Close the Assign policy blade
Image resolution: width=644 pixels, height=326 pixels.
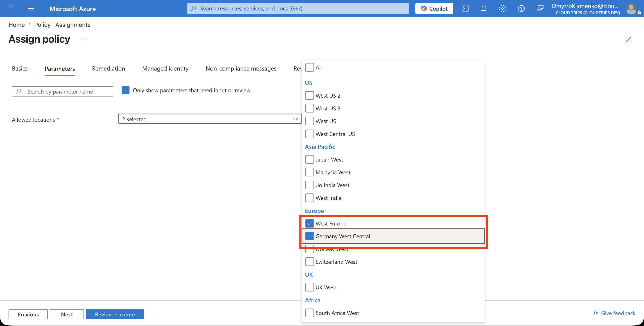[x=628, y=39]
